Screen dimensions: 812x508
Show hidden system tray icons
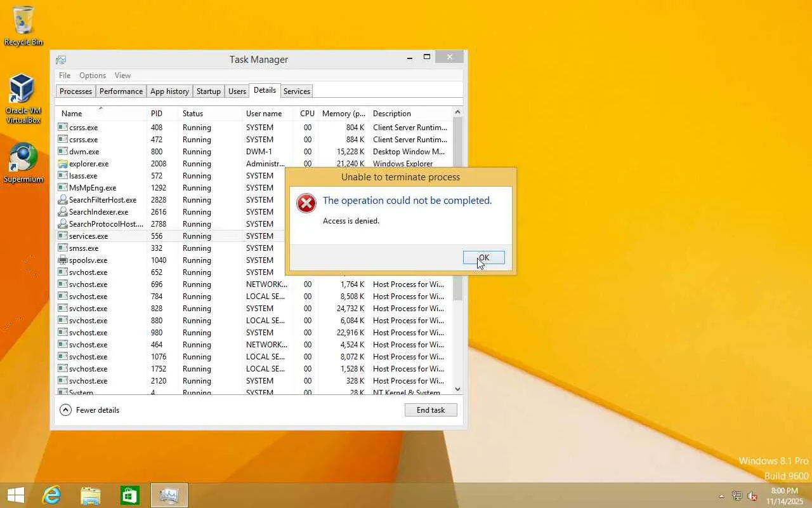pyautogui.click(x=721, y=496)
